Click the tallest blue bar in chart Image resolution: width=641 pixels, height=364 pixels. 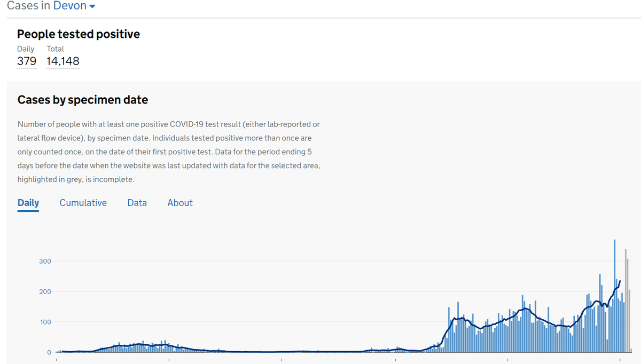pos(614,296)
